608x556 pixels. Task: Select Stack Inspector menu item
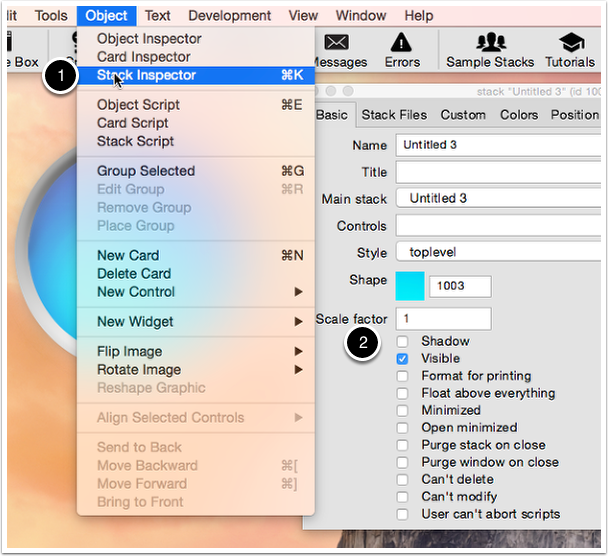[x=196, y=75]
